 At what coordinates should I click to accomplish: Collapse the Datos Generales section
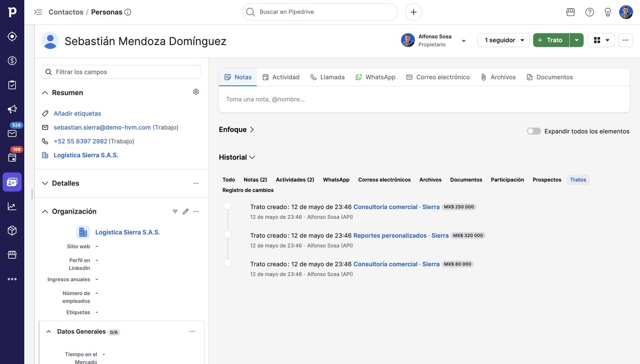pyautogui.click(x=49, y=331)
